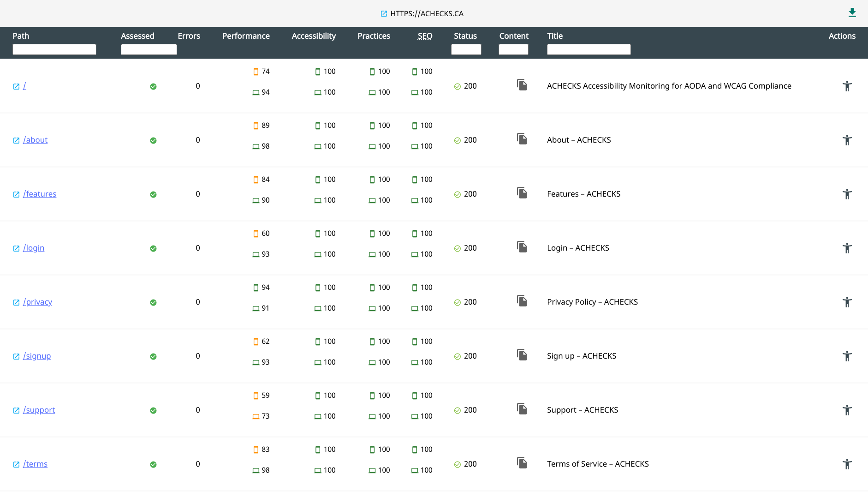This screenshot has width=868, height=492.
Task: View content icon for Login – ACHECKS row
Action: (x=522, y=247)
